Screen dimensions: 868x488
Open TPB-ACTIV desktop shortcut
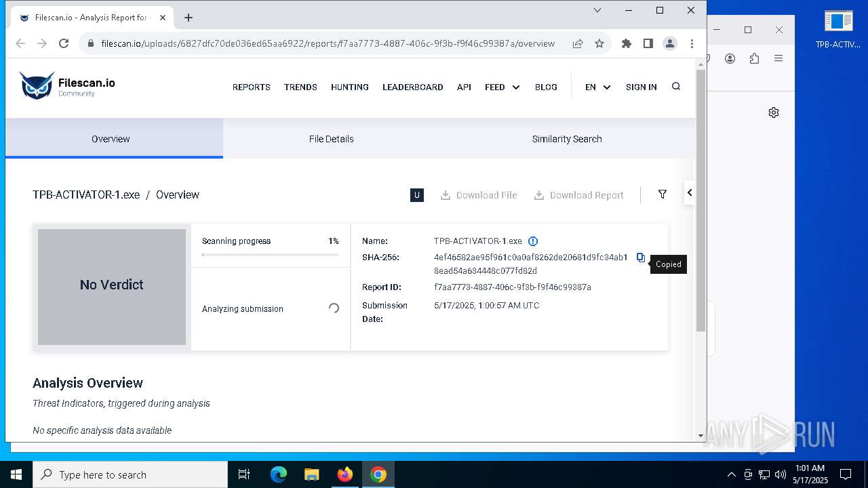(x=838, y=30)
